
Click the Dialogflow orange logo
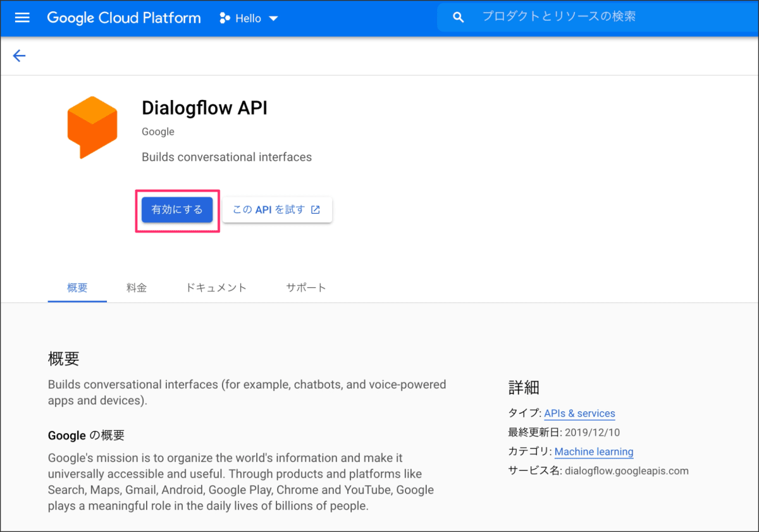(92, 127)
